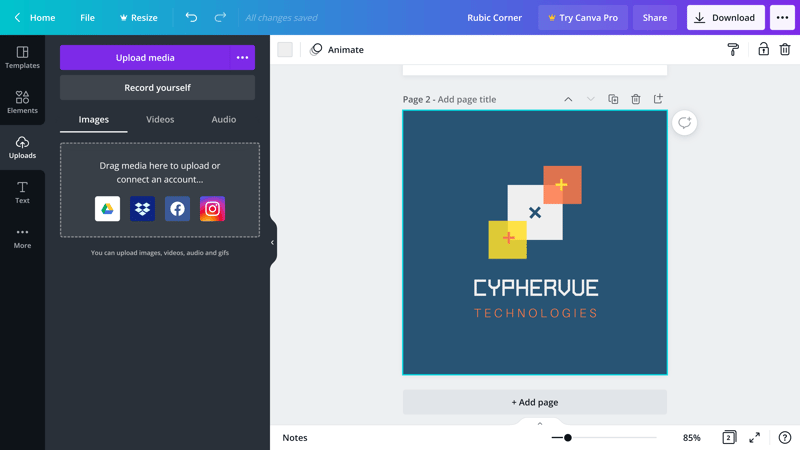800x450 pixels.
Task: Toggle the lock icon in toolbar
Action: [x=763, y=49]
